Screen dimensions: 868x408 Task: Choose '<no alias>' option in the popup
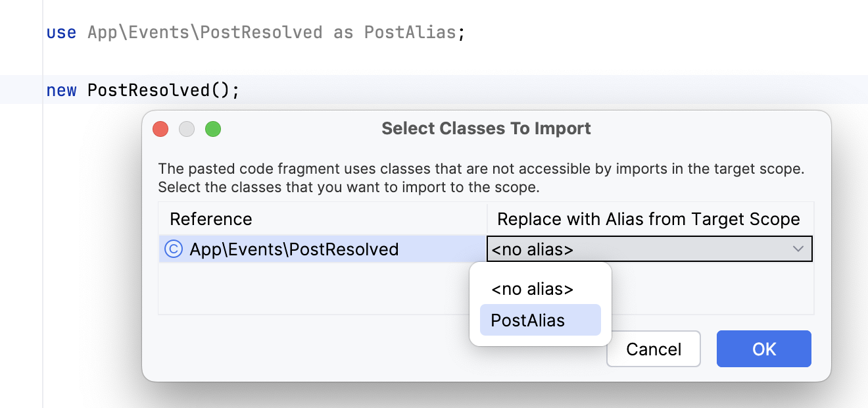(531, 288)
